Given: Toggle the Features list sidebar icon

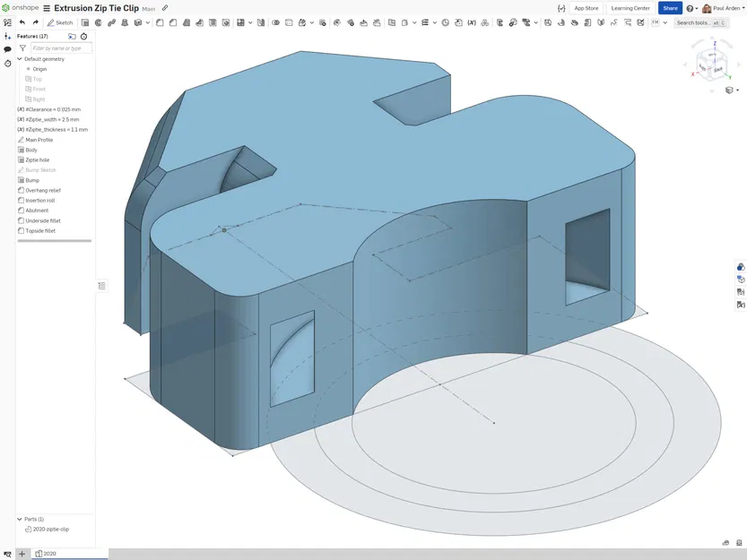Looking at the screenshot, I should pos(7,22).
